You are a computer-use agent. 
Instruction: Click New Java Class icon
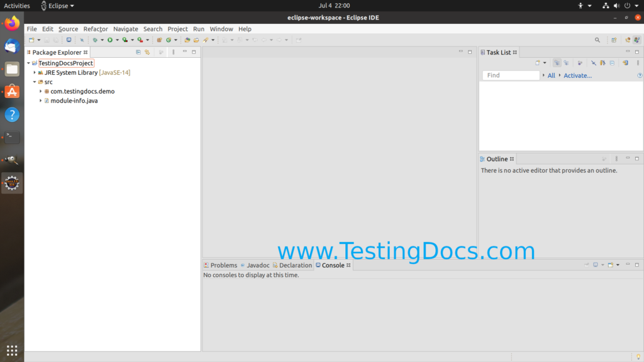[169, 40]
